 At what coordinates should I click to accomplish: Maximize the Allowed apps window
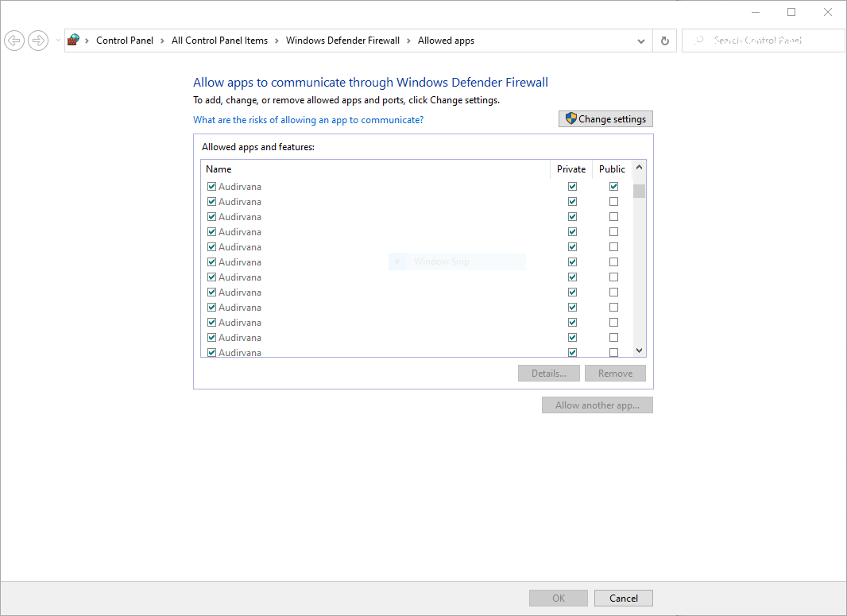(x=791, y=12)
